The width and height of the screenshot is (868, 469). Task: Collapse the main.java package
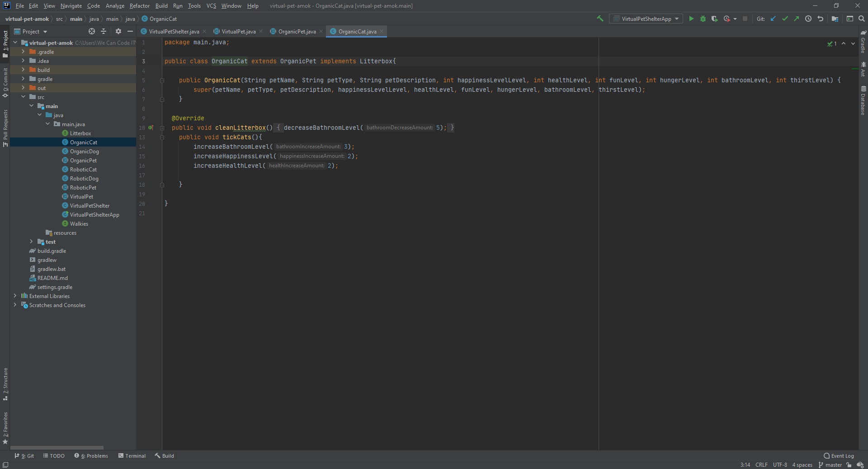(47, 124)
